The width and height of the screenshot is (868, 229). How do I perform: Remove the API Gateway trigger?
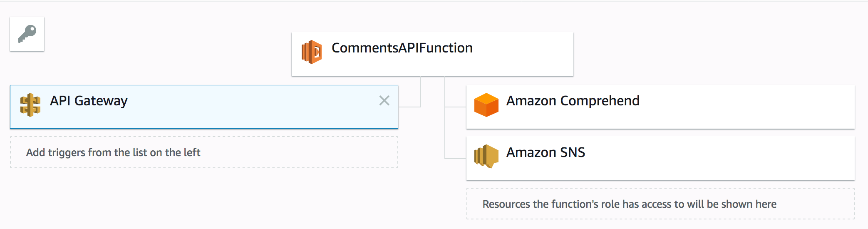[384, 100]
